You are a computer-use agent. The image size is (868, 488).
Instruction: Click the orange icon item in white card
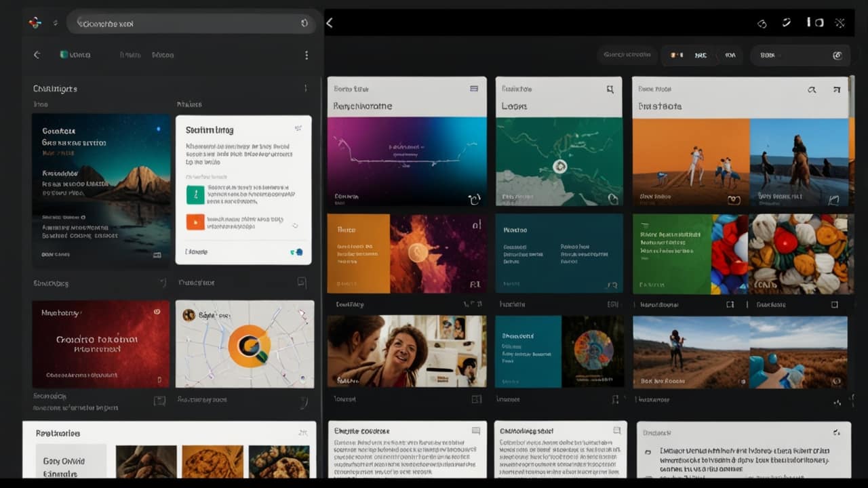pyautogui.click(x=195, y=222)
